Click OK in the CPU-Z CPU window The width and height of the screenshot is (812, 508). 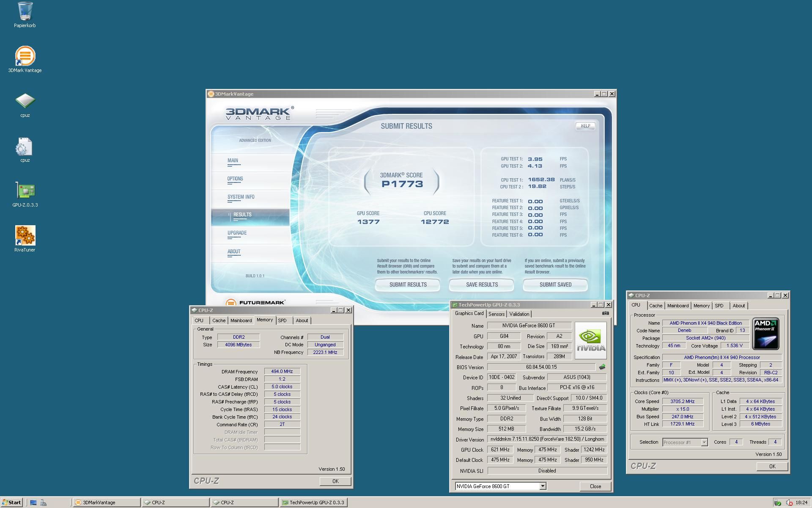[772, 467]
